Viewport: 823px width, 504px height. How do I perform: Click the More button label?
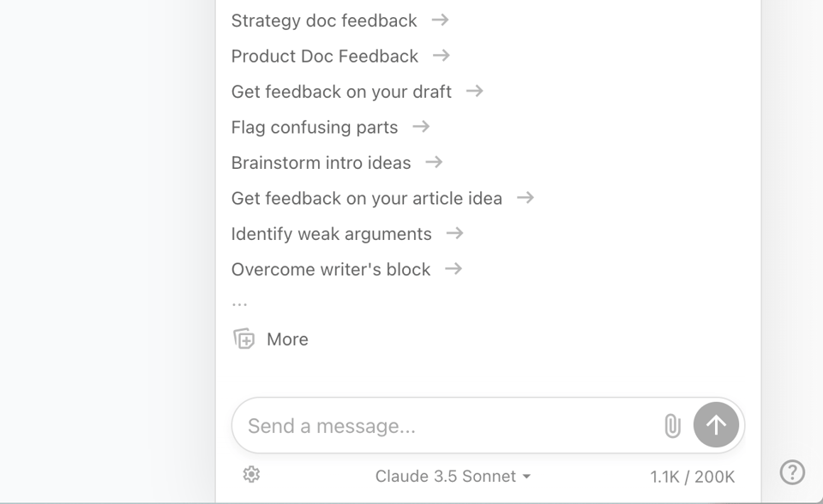(x=287, y=339)
